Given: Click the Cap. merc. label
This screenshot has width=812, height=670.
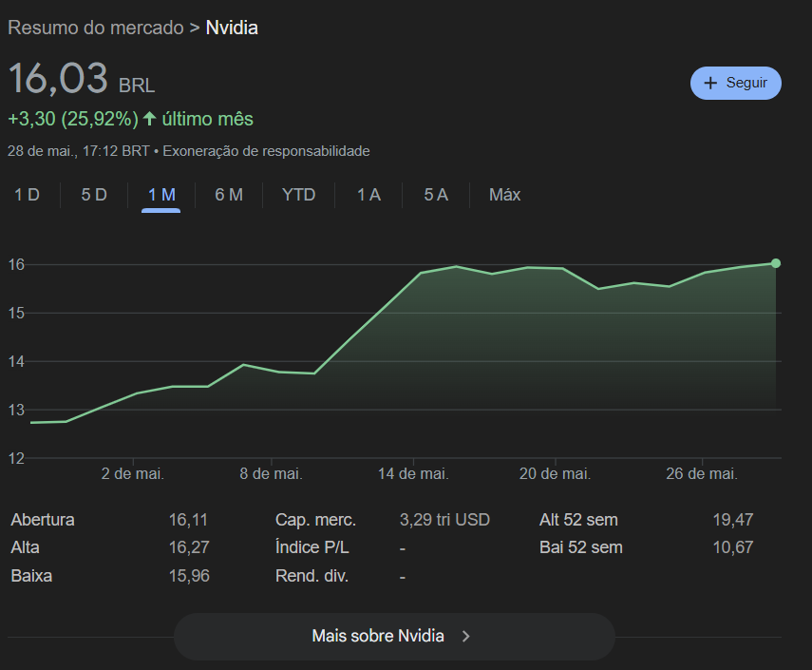Looking at the screenshot, I should click(x=315, y=520).
